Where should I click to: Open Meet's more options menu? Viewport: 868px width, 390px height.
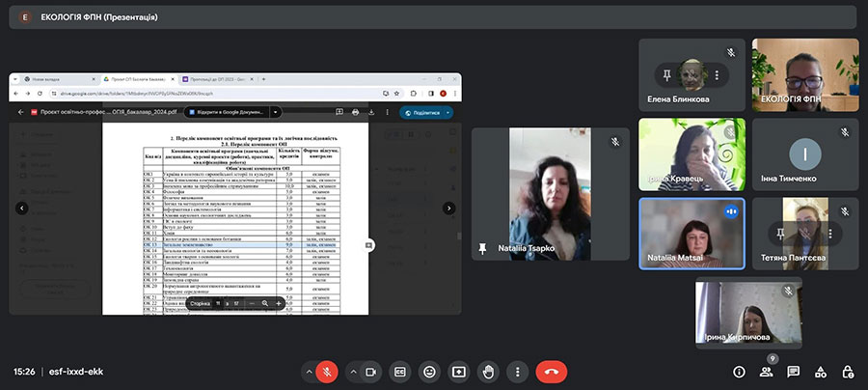coord(517,373)
